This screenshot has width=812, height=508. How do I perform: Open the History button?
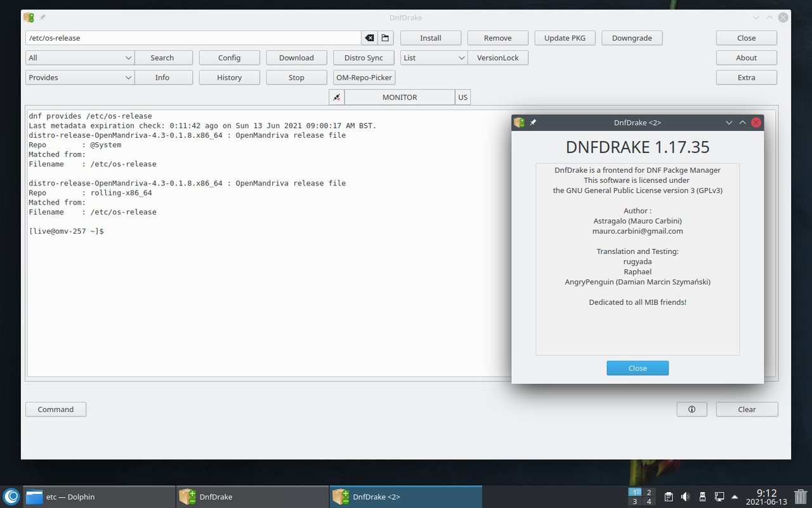tap(230, 77)
